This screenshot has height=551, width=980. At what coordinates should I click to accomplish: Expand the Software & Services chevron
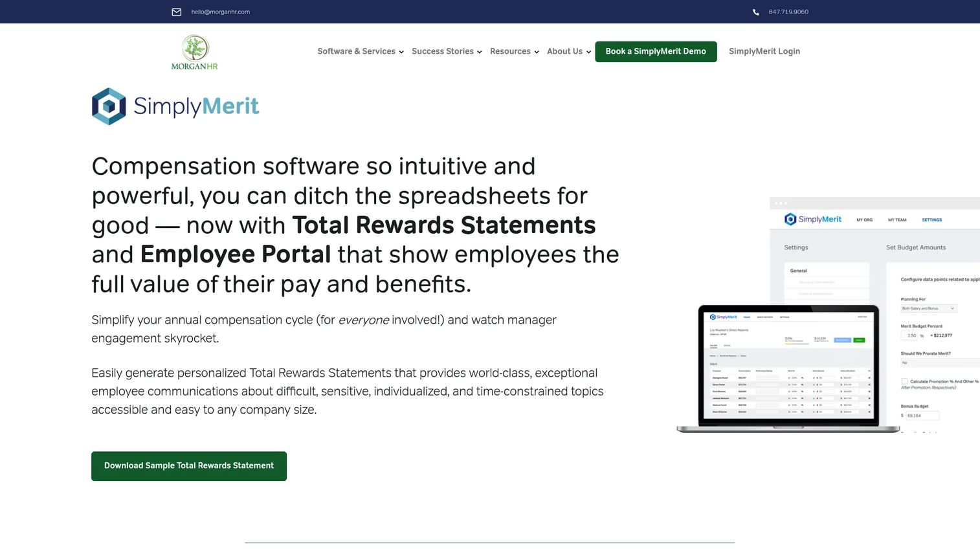(401, 52)
